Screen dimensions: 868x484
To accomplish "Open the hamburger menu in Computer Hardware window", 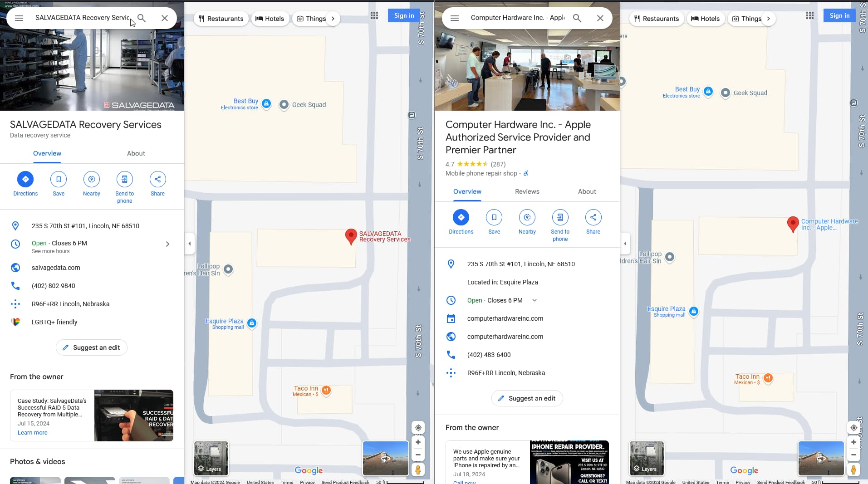I will [x=454, y=18].
